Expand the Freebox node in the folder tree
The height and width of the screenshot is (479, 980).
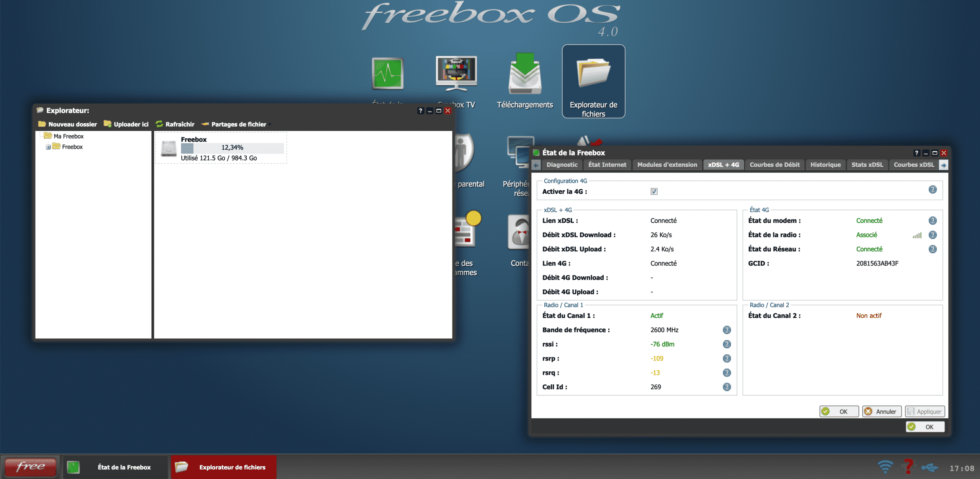coord(47,147)
